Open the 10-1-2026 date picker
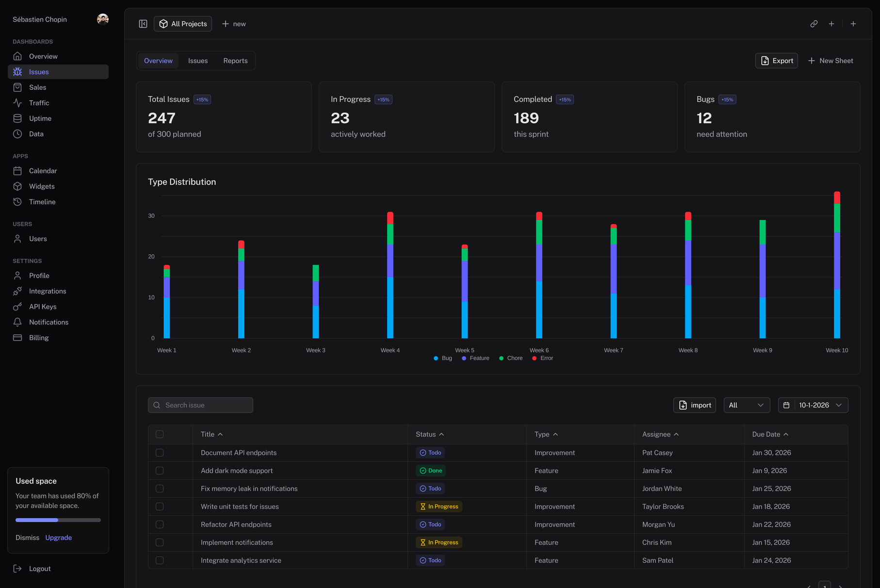This screenshot has width=880, height=588. point(813,405)
